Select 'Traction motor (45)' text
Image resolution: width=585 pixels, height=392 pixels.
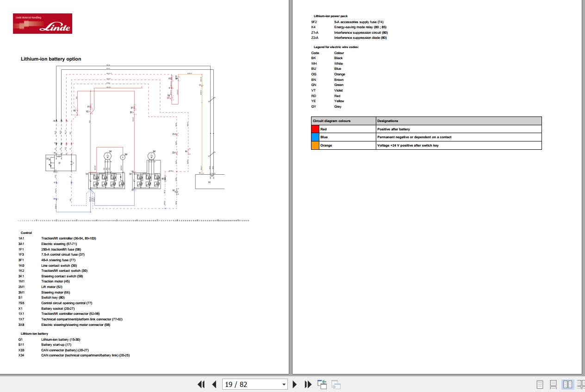coord(56,282)
